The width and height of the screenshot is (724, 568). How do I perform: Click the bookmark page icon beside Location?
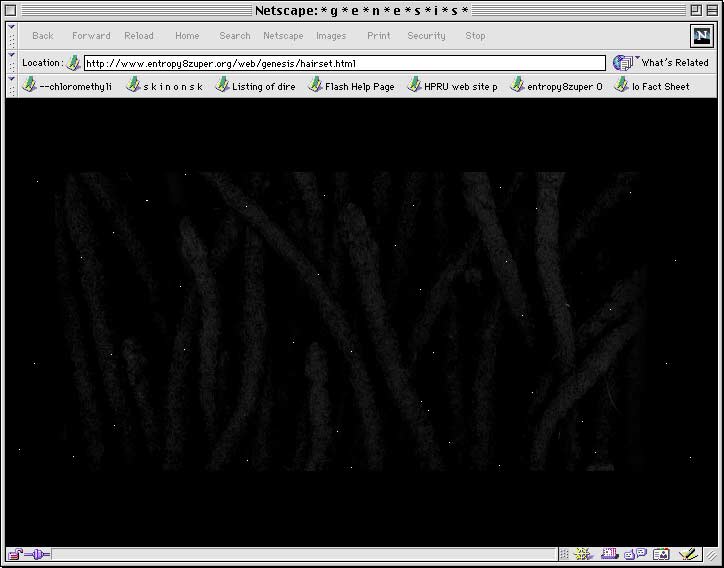73,63
